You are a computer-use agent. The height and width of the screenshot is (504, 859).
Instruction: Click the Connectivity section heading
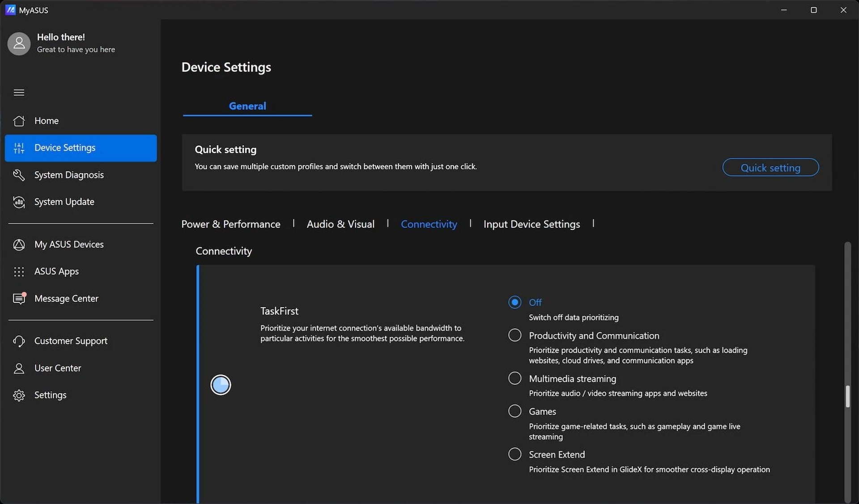click(x=224, y=251)
